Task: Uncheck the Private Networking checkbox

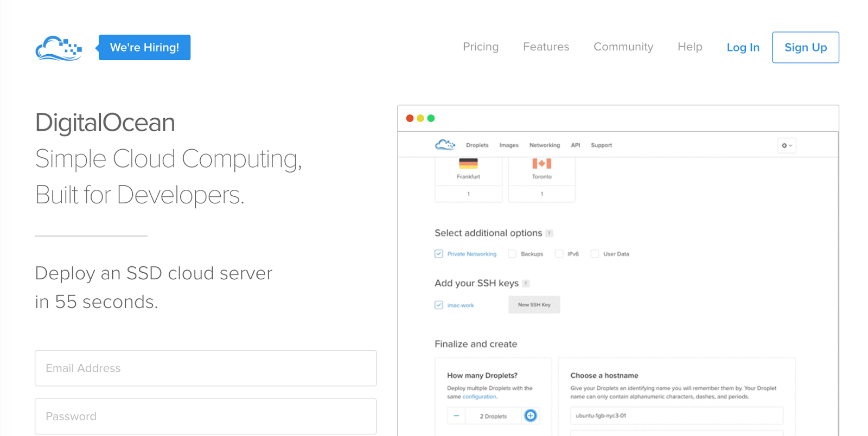Action: 439,254
